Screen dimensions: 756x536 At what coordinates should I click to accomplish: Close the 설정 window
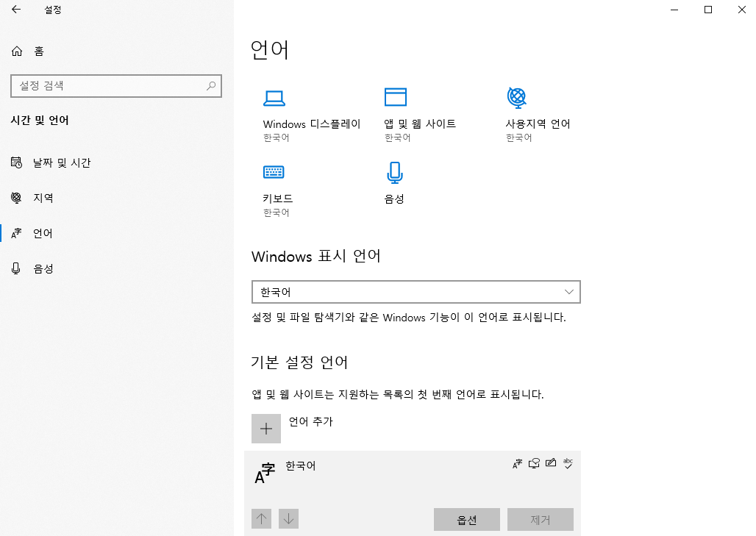[741, 10]
